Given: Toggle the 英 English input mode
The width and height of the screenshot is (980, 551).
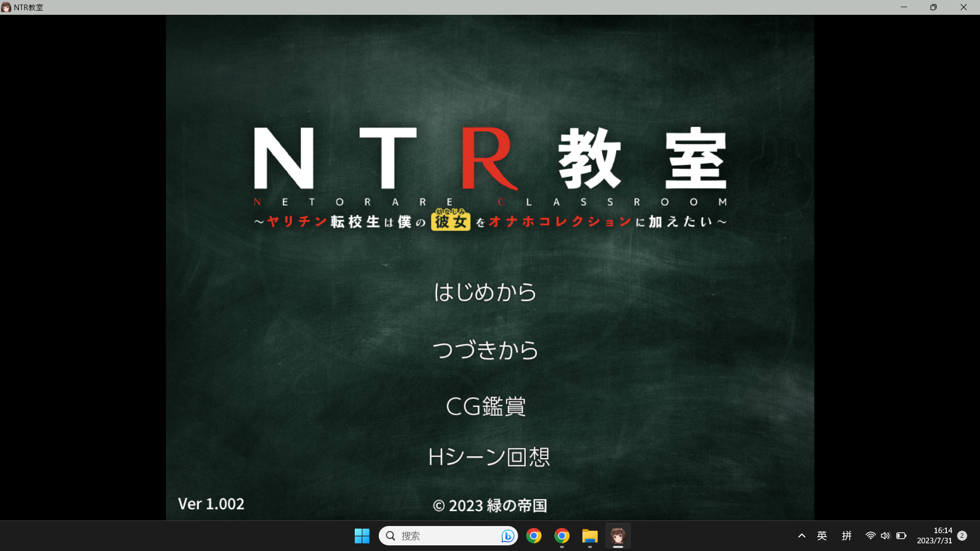Looking at the screenshot, I should (822, 536).
